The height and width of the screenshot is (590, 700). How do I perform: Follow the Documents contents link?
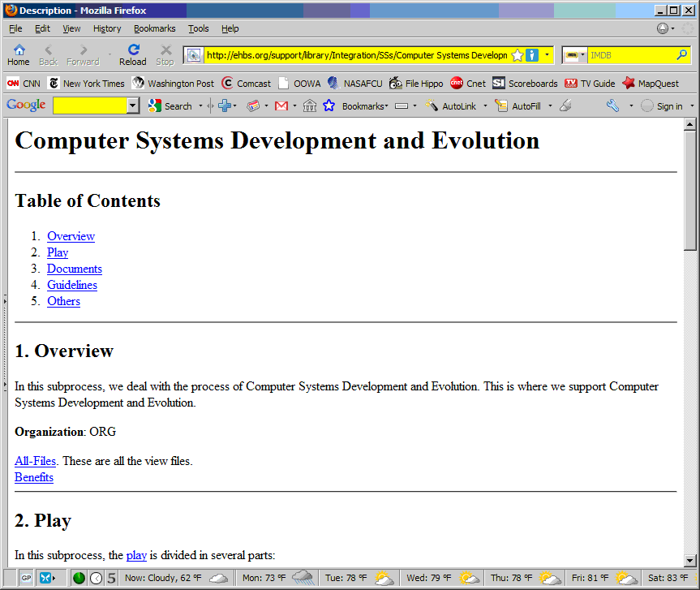pyautogui.click(x=75, y=269)
